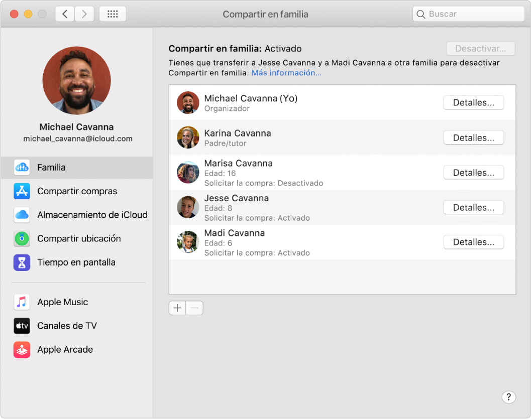
Task: Open Detalles for Michael Cavanna
Action: [474, 103]
